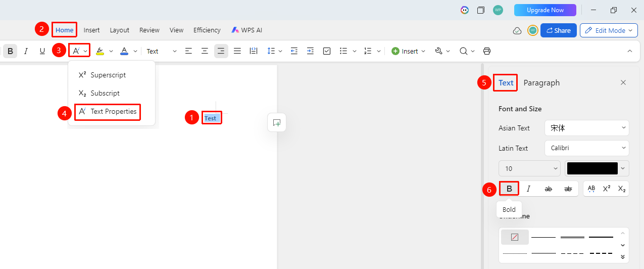Open the text properties toolbar icon

[x=76, y=51]
